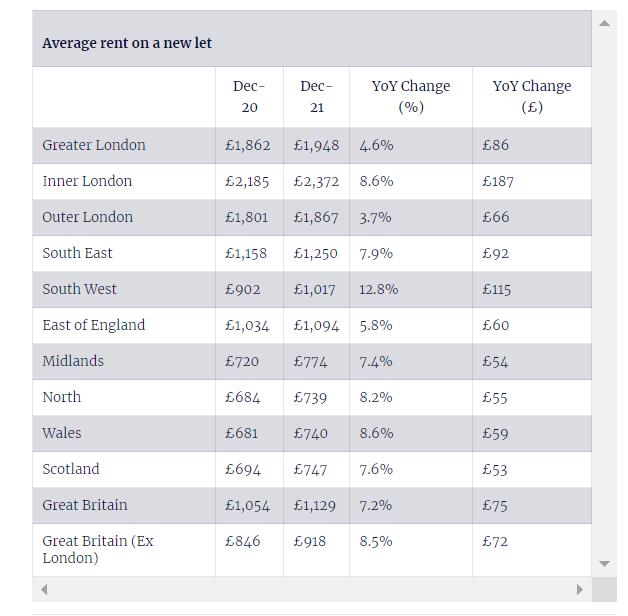This screenshot has height=616, width=628.
Task: Click the scroll up arrow
Action: (604, 23)
